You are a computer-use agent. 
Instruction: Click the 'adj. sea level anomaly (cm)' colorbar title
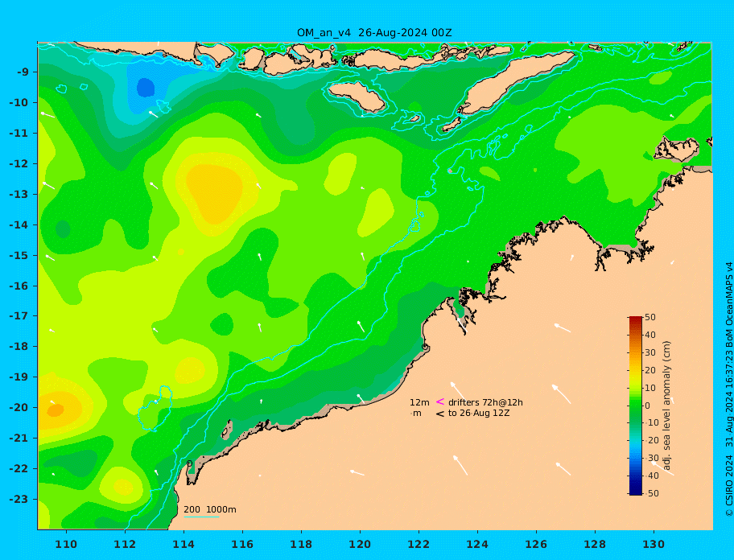(667, 406)
